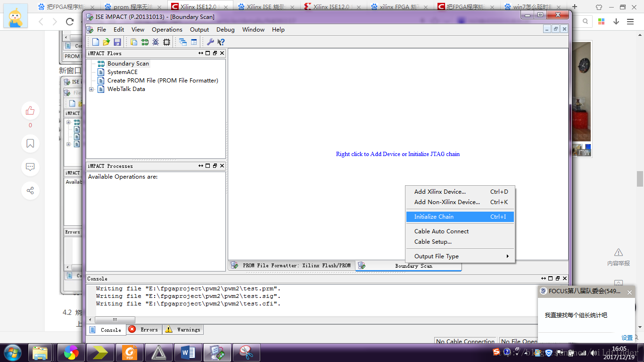
Task: Open Preferences via the wrench icon
Action: [x=210, y=42]
